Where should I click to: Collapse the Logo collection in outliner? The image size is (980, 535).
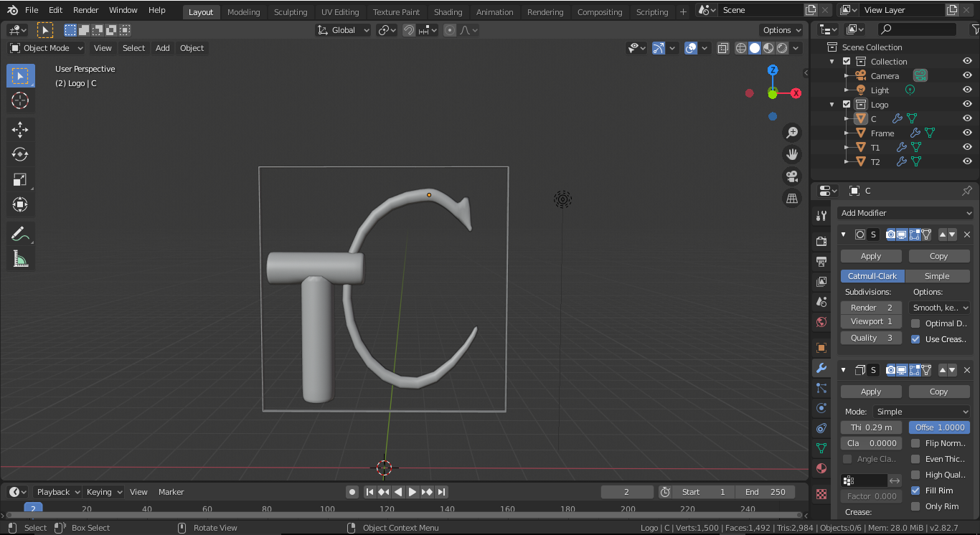[832, 104]
